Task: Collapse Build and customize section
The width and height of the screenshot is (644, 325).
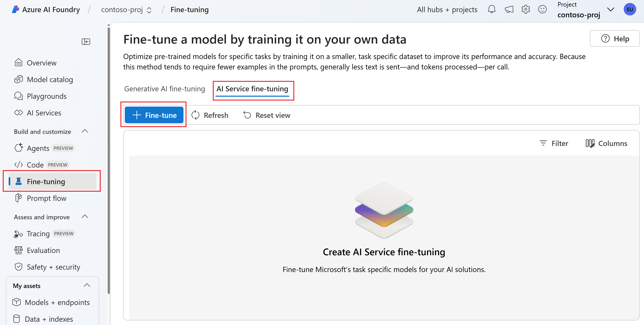Action: click(85, 131)
